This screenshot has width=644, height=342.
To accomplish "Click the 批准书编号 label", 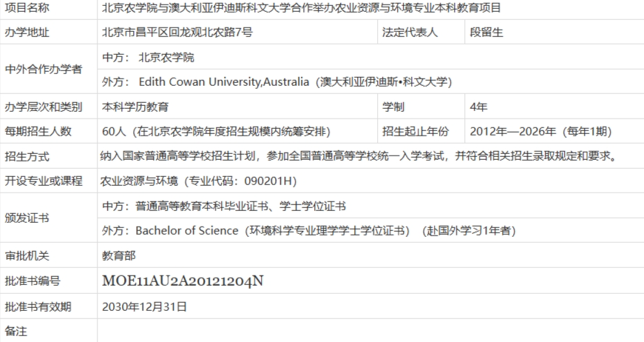I will (33, 281).
